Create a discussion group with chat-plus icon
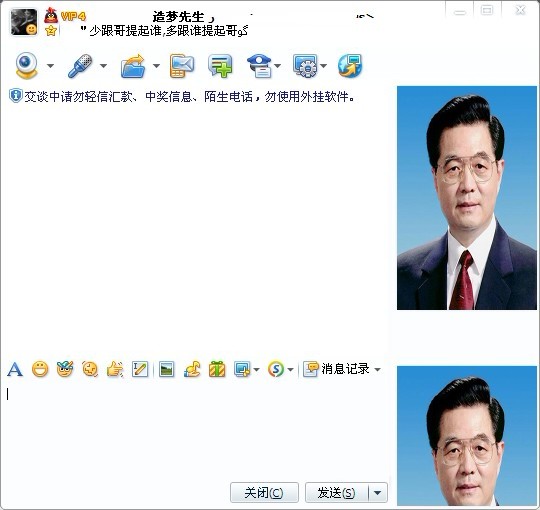 click(220, 65)
